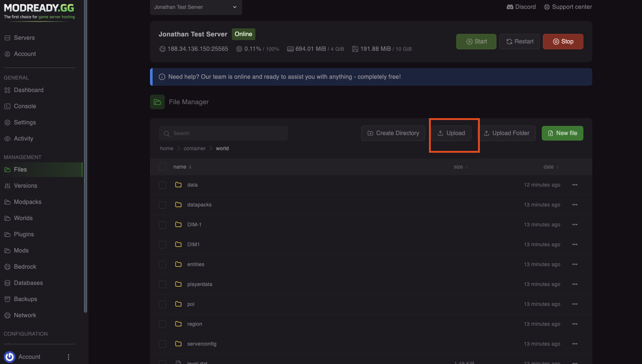Click the New file button
This screenshot has height=364, width=642.
tap(562, 133)
